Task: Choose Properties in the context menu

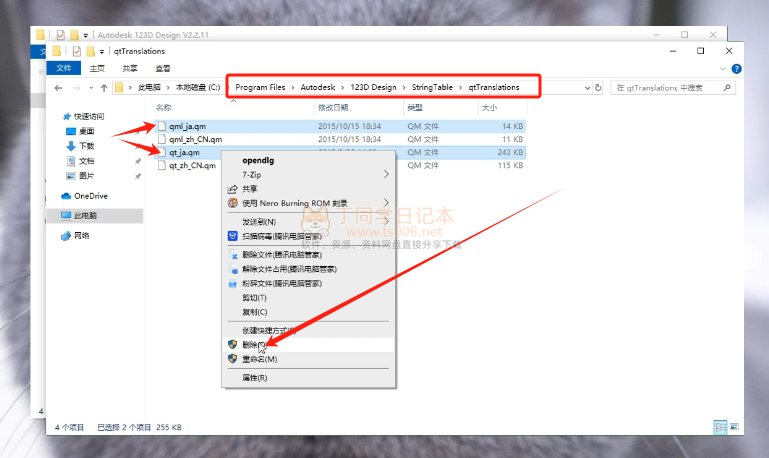Action: click(x=309, y=378)
